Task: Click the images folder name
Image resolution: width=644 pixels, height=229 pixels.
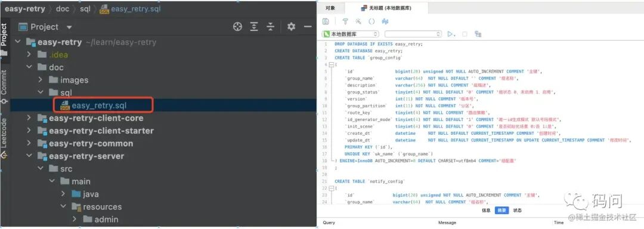Action: click(x=75, y=80)
